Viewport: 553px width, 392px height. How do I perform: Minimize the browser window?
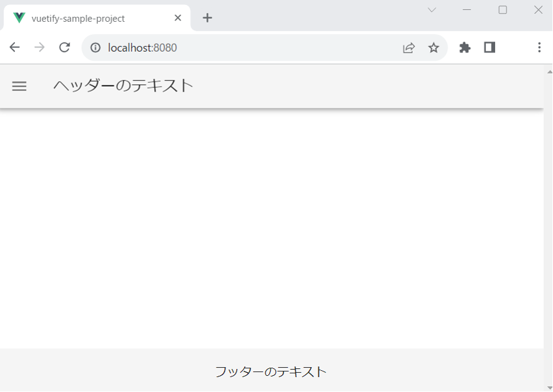tap(467, 10)
